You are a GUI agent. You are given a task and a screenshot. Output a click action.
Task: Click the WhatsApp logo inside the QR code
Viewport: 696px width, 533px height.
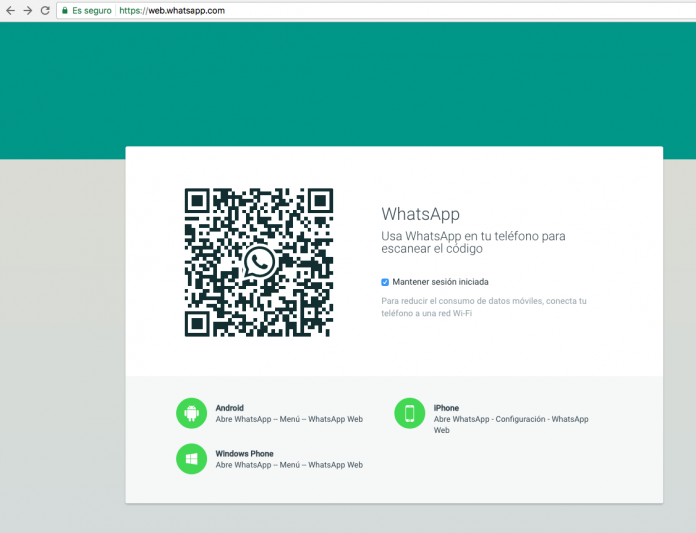(259, 263)
